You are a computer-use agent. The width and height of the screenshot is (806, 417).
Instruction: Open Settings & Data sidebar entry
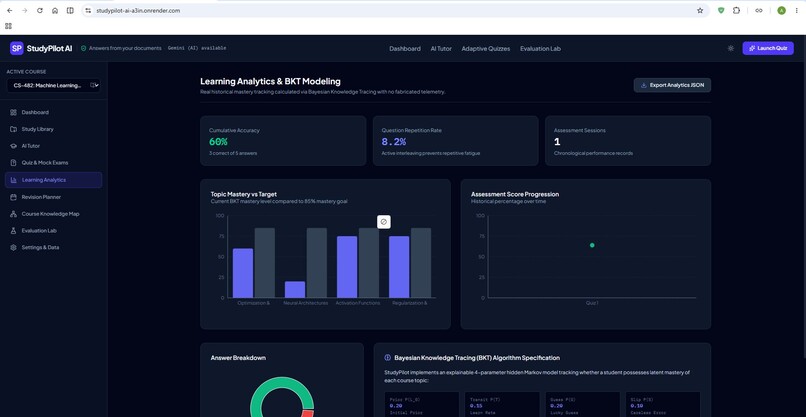[x=53, y=247]
